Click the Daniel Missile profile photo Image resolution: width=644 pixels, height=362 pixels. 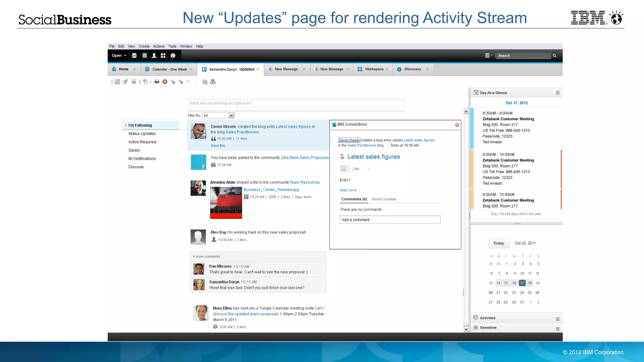coord(198,131)
